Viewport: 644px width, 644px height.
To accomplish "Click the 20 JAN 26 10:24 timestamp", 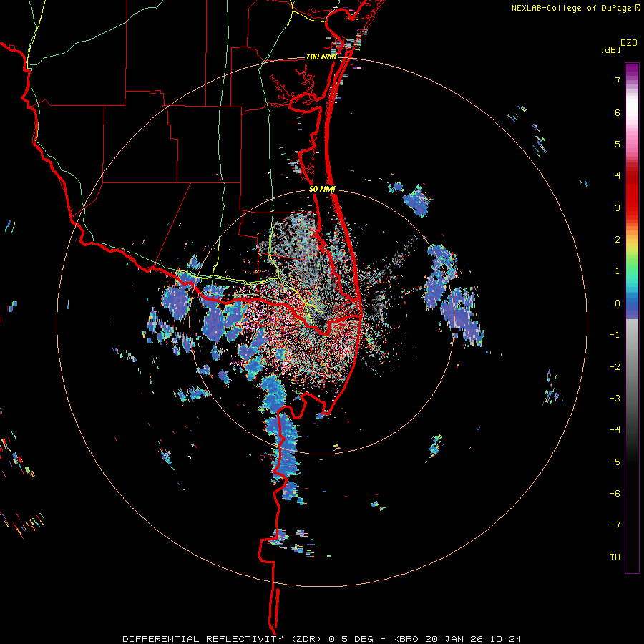I will [x=472, y=639].
